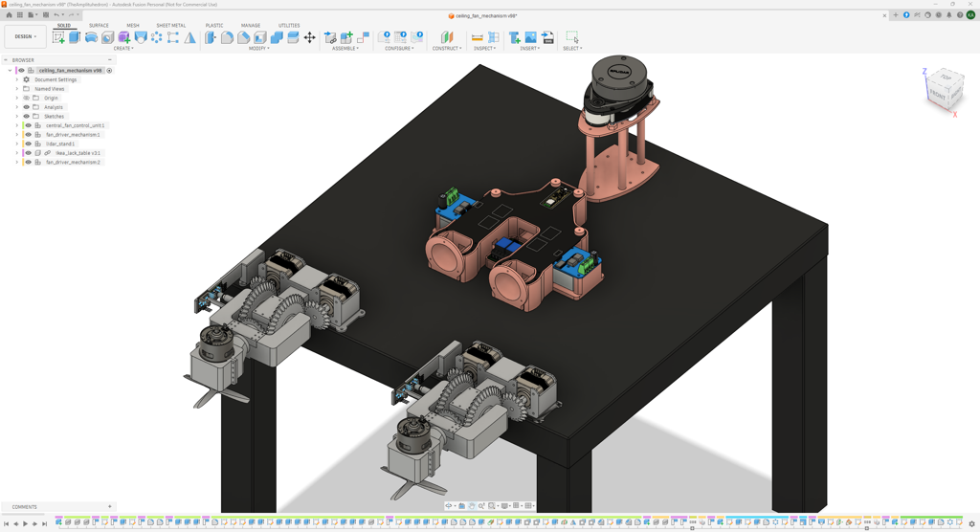Image resolution: width=980 pixels, height=532 pixels.
Task: Open the Help question mark icon
Action: click(x=959, y=15)
